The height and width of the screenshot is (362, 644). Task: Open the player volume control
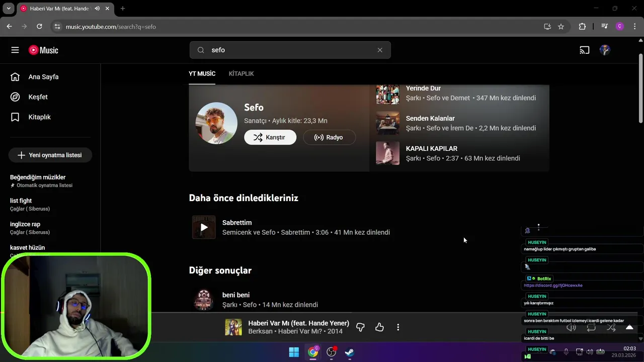click(x=571, y=327)
